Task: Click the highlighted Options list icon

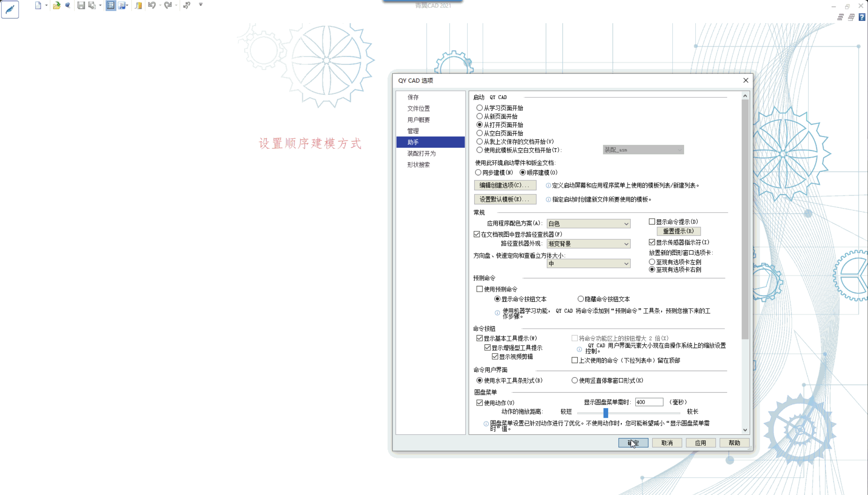Action: pos(111,5)
